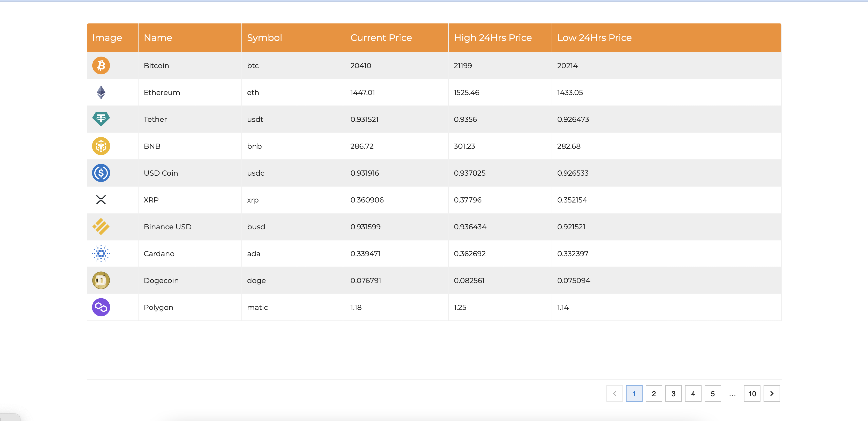
Task: Open page 2 of the table
Action: pyautogui.click(x=654, y=393)
